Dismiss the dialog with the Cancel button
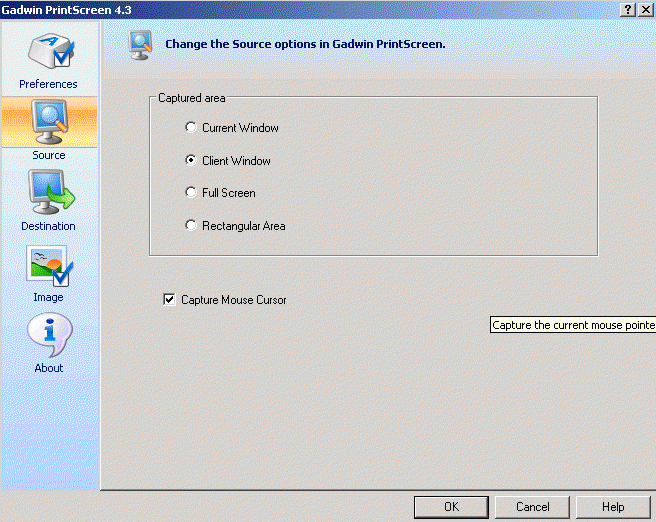Viewport: 656px width, 522px height. coord(533,507)
